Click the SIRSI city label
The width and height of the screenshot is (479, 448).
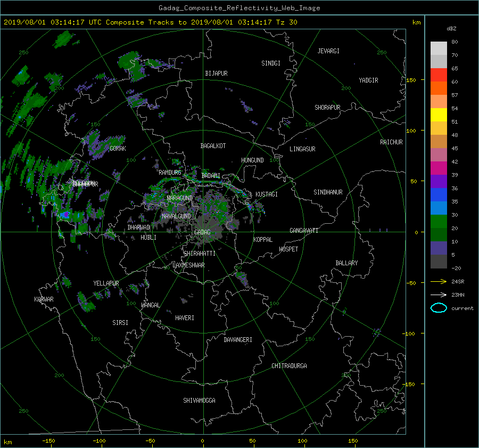click(120, 323)
